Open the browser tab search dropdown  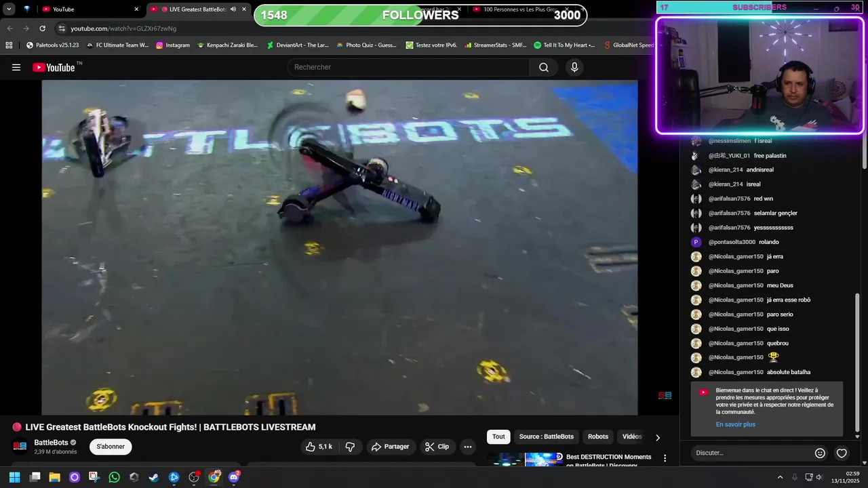pos(9,9)
